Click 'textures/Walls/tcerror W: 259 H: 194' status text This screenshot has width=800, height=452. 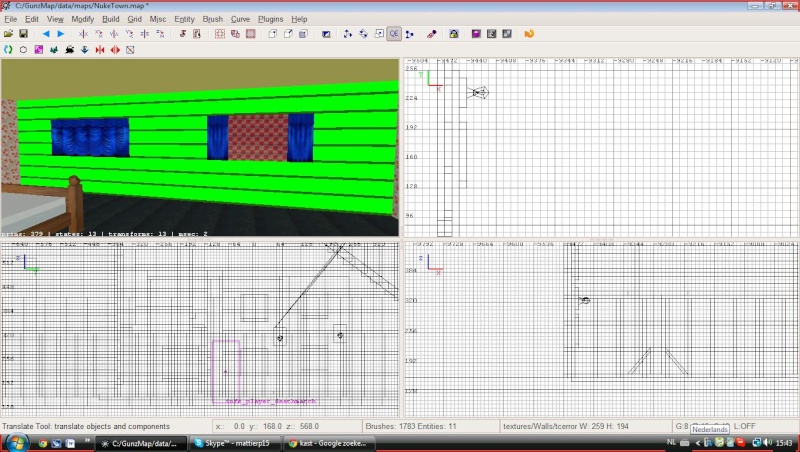(x=566, y=426)
